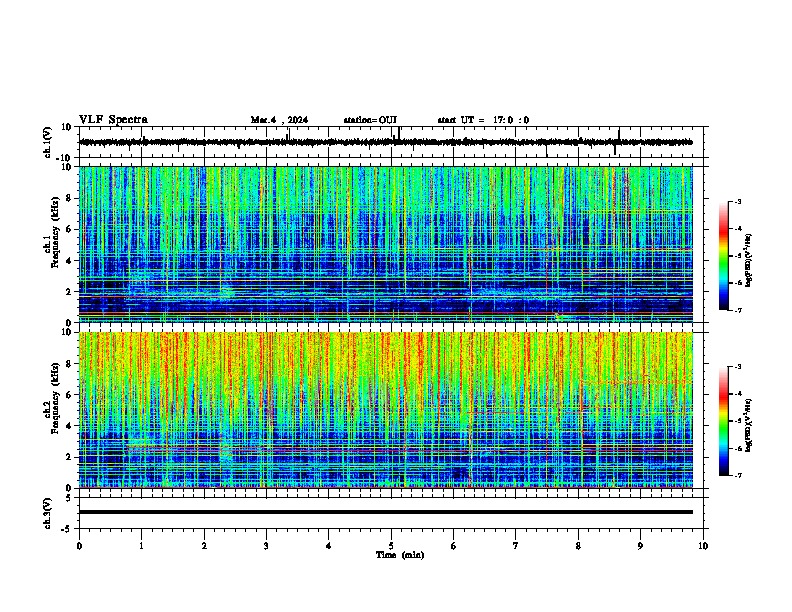
Task: Click the ch.1 spectrogram panel
Action: pyautogui.click(x=386, y=244)
